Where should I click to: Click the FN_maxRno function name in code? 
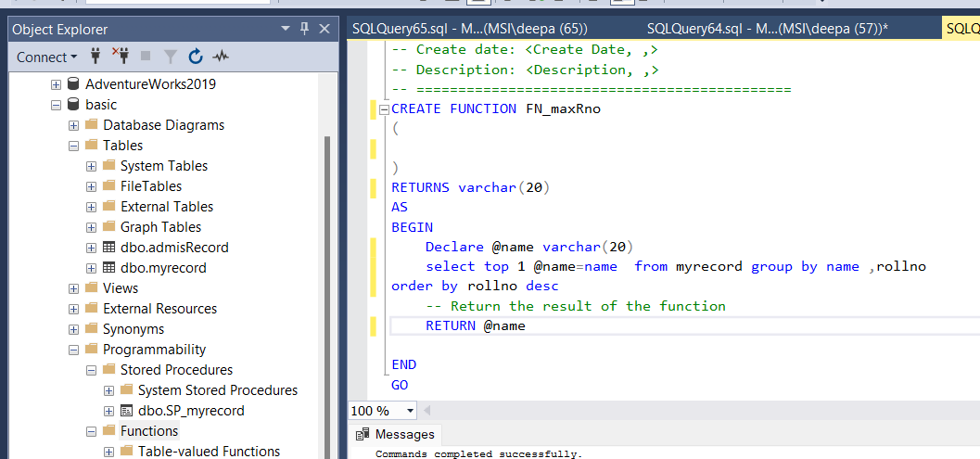click(563, 108)
